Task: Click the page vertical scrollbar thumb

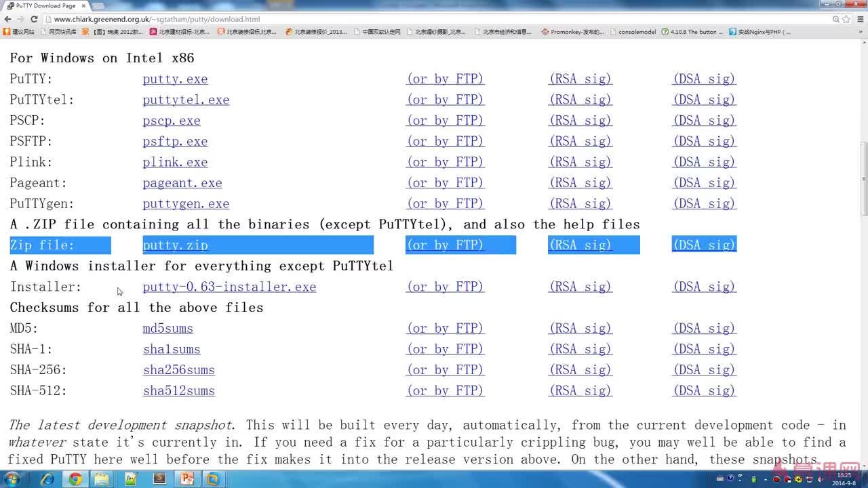Action: coord(864,178)
